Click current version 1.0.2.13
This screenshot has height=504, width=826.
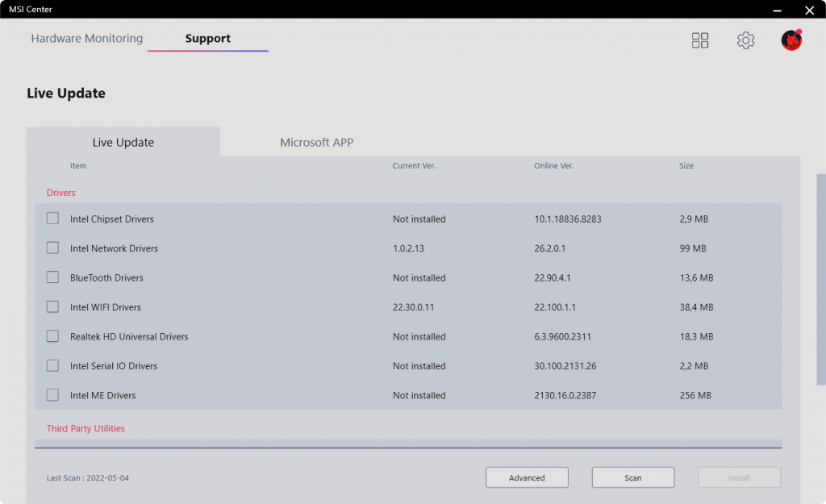(408, 248)
